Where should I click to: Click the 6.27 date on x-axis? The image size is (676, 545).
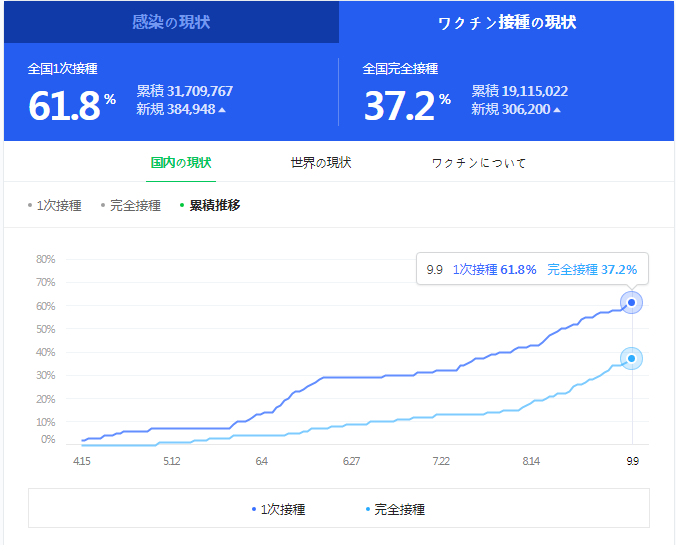351,461
